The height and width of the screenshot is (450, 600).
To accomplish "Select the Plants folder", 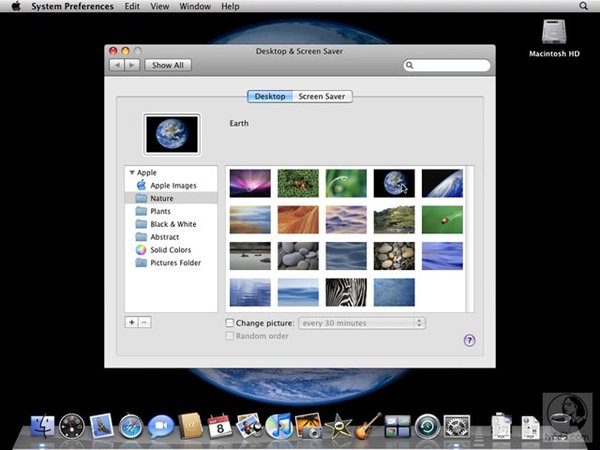I will 171,211.
